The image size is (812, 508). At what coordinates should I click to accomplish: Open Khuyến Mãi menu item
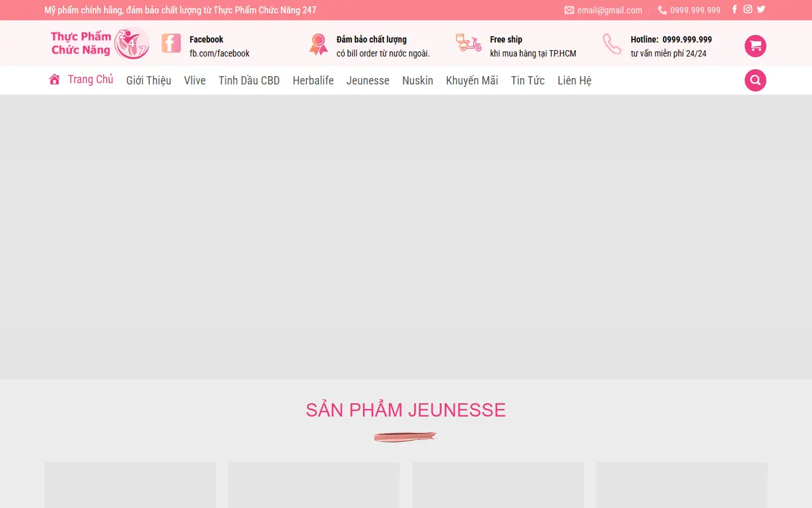point(472,81)
